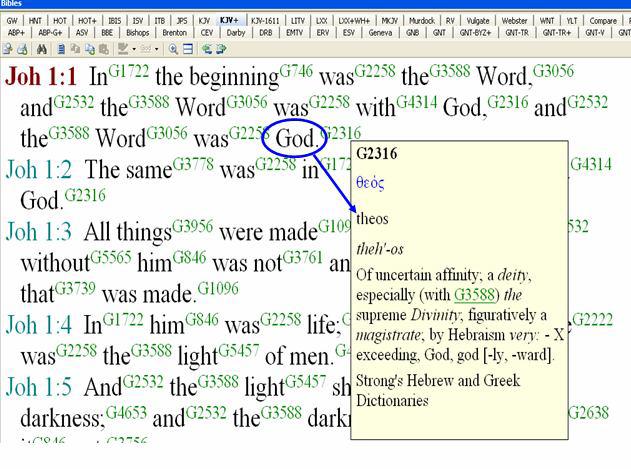Switch to the CEV tab

[x=206, y=33]
